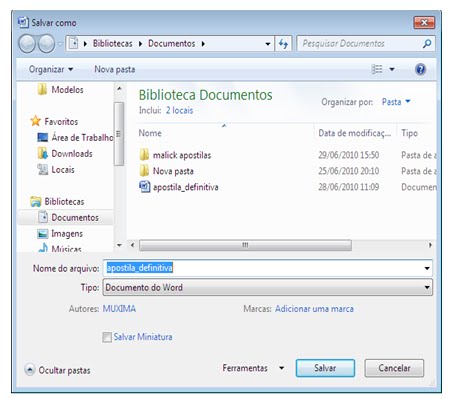
Task: Open the Ferramentas menu
Action: tap(245, 368)
